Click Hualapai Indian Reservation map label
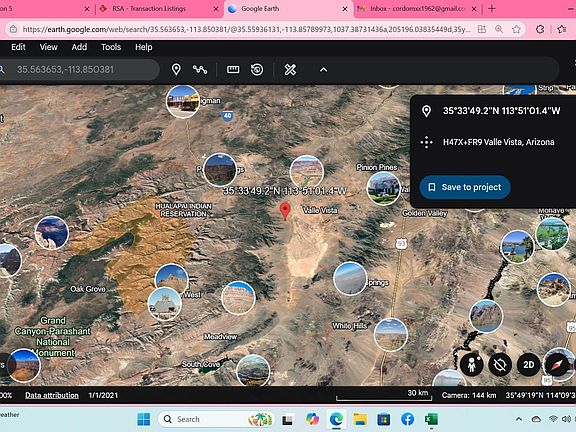Viewport: 576px width, 432px height. point(183,210)
